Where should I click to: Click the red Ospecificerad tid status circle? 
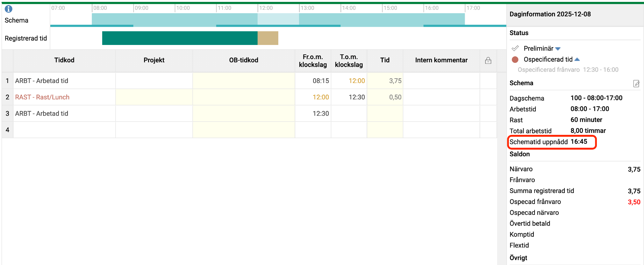point(515,59)
